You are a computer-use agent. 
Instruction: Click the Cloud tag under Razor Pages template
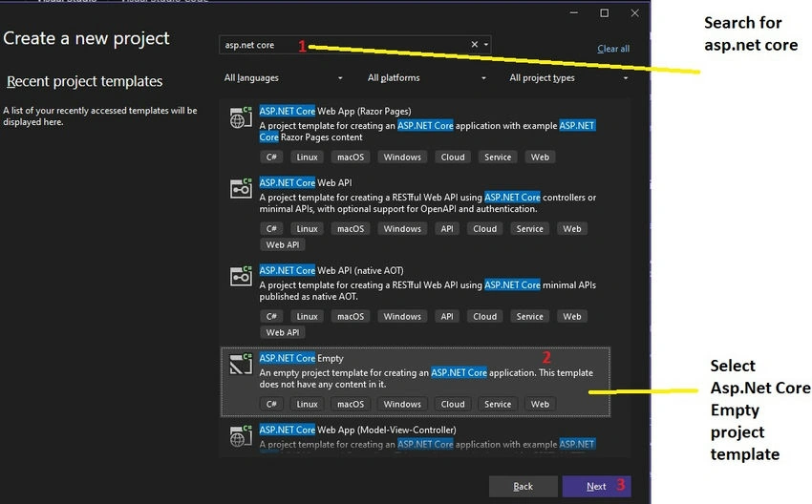click(x=453, y=157)
